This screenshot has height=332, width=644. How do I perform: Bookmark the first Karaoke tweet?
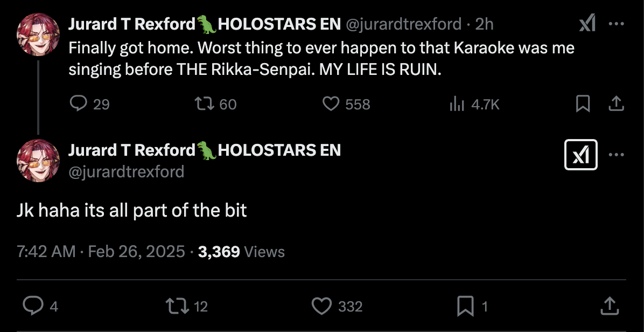(583, 103)
